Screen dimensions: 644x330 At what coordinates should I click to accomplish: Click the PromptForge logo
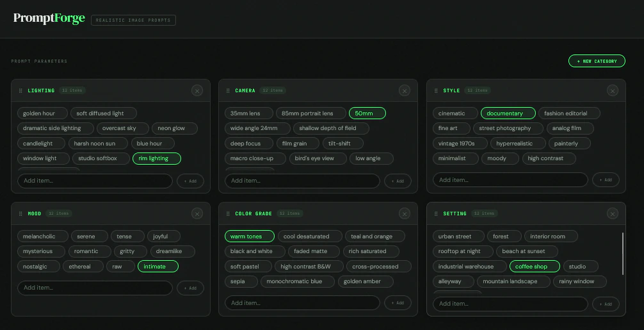pyautogui.click(x=49, y=19)
